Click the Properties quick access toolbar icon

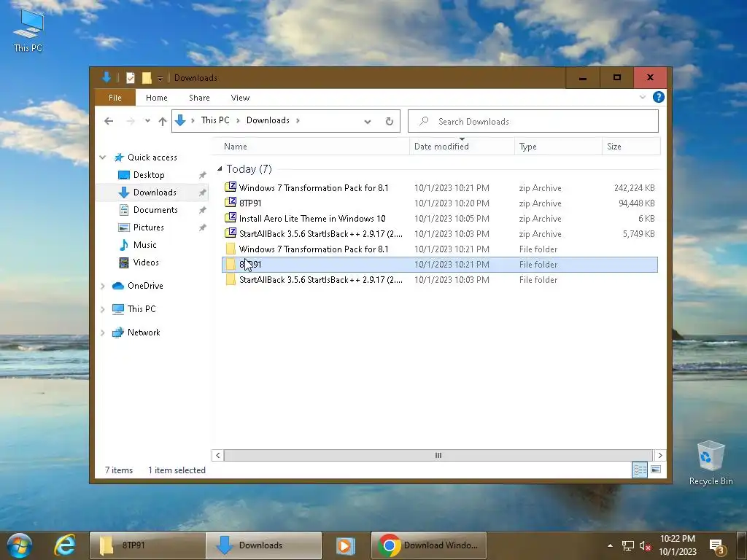tap(130, 77)
